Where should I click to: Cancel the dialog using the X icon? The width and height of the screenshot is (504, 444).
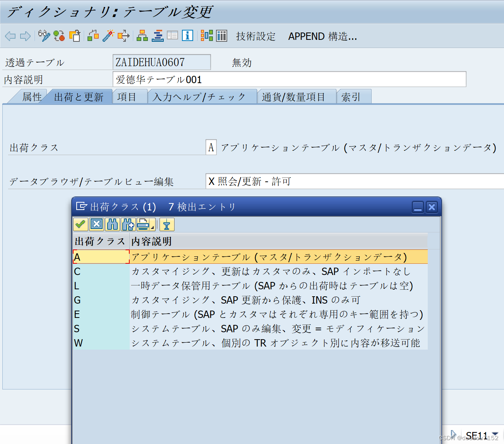(x=96, y=224)
